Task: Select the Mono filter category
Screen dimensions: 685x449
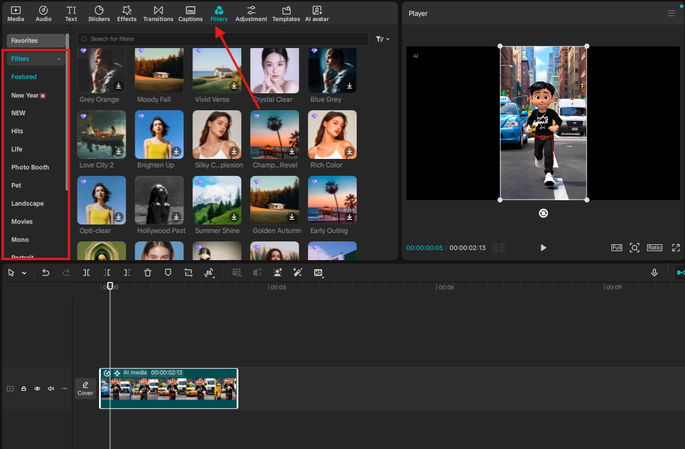Action: pos(20,240)
